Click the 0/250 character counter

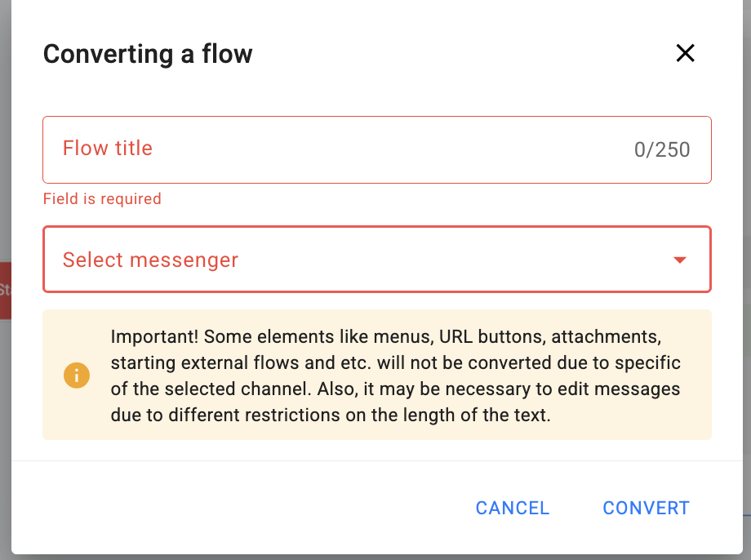coord(661,150)
